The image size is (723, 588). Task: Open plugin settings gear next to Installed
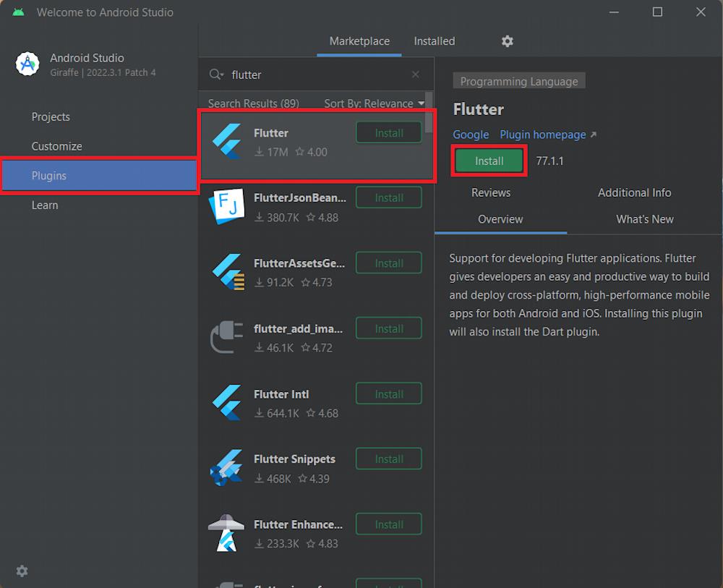[x=508, y=41]
